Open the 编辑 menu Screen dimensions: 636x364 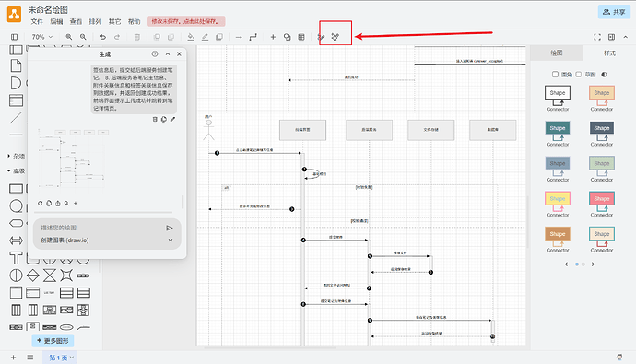(x=56, y=21)
